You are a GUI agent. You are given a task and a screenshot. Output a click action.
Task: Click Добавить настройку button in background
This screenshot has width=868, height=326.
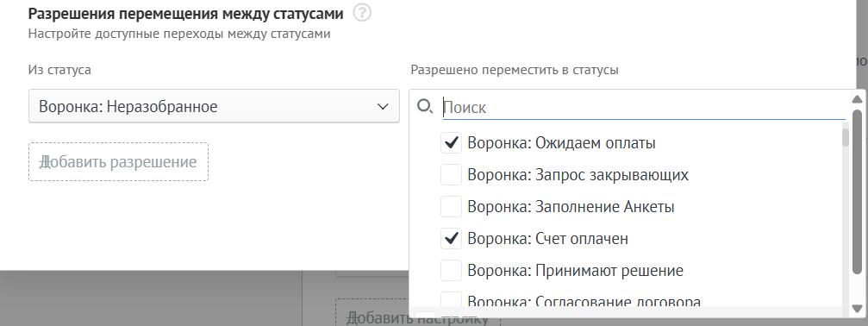point(418,317)
